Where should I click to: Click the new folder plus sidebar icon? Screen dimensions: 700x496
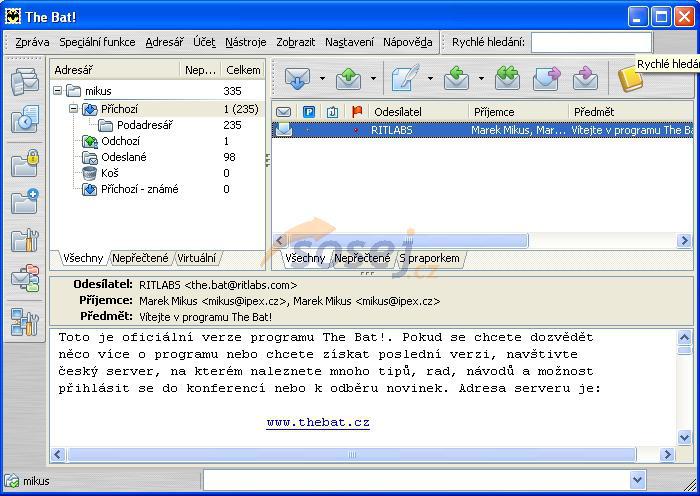click(x=25, y=201)
